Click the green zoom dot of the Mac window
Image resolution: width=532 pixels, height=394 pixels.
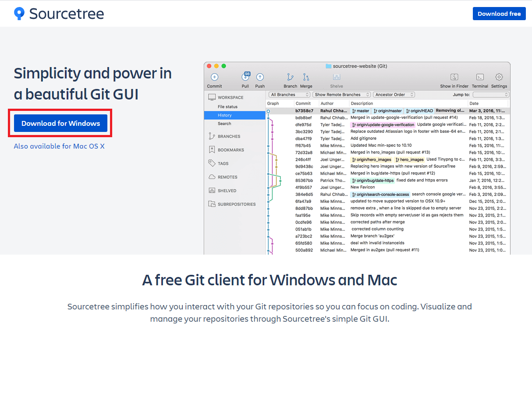click(223, 66)
